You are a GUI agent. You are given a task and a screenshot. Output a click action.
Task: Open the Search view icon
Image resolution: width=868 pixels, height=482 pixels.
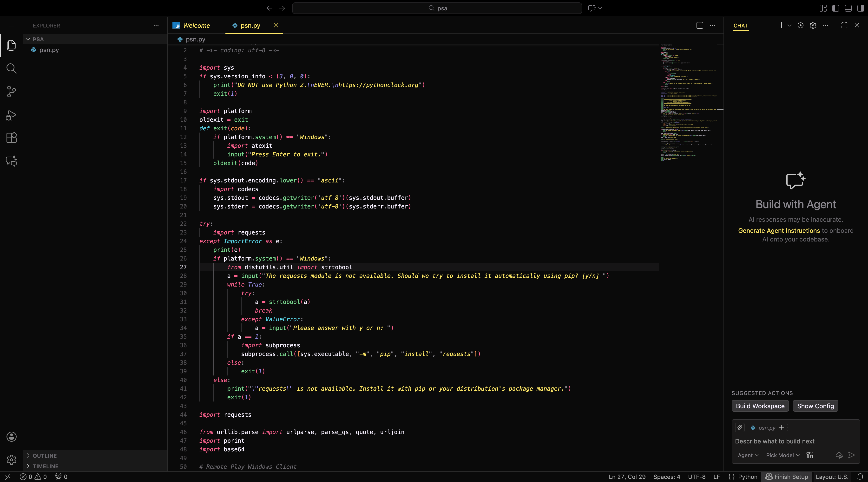click(x=12, y=68)
